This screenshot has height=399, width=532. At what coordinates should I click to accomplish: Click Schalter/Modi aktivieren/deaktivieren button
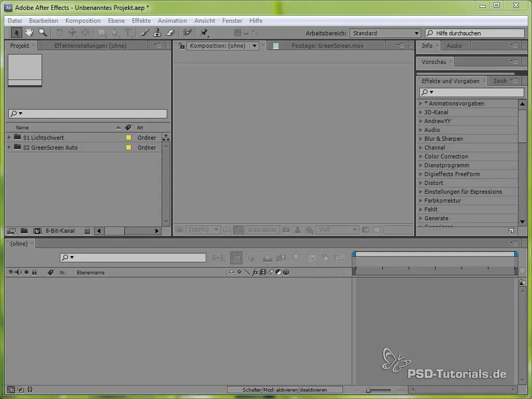click(x=285, y=390)
